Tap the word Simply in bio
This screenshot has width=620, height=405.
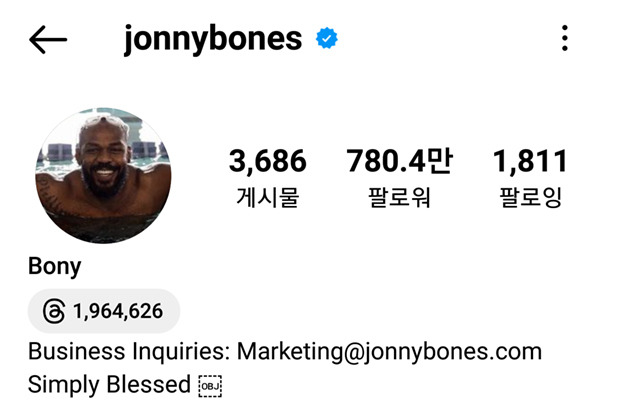64,385
